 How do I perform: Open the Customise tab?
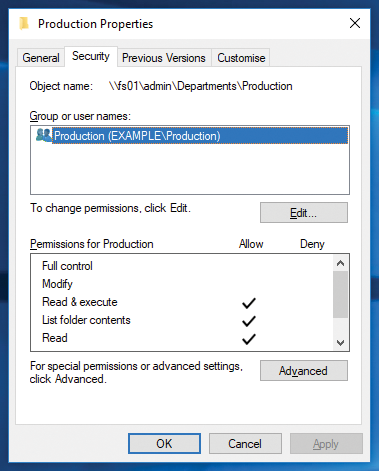click(241, 58)
